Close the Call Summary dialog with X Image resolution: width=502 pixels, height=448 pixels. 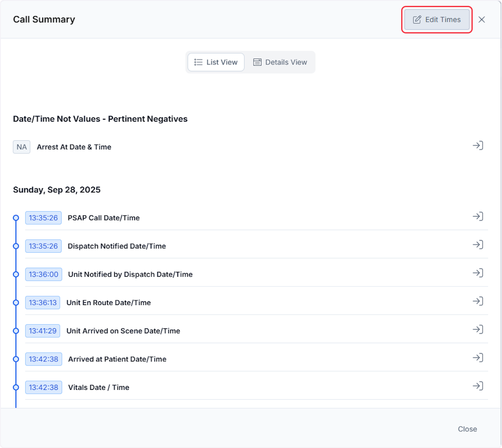[482, 20]
